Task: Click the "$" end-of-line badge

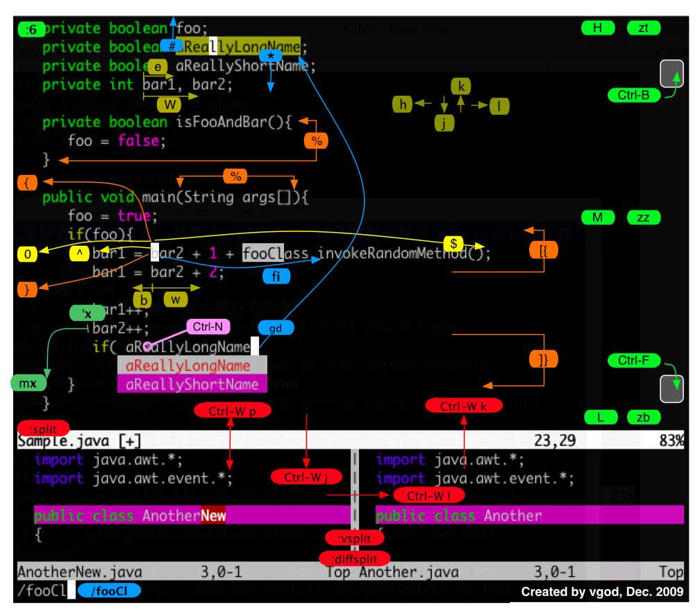Action: coord(453,244)
